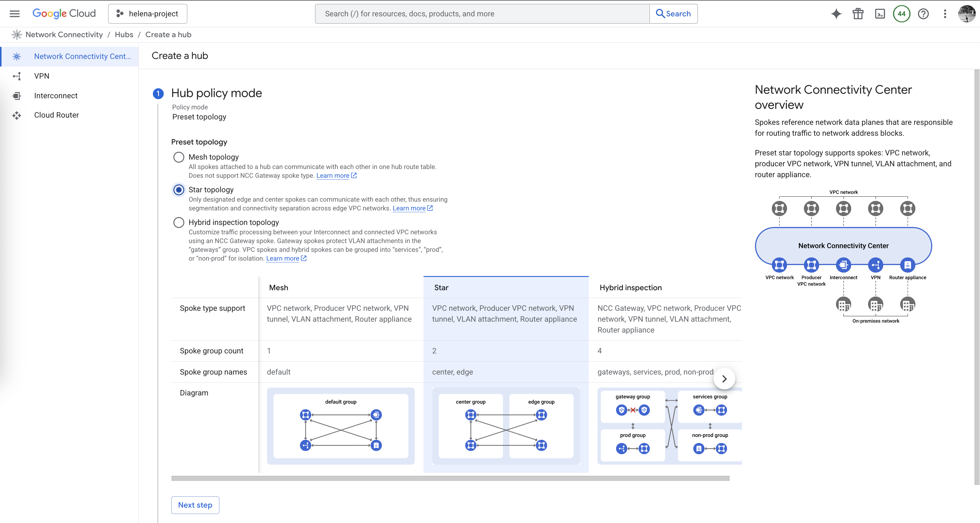Image resolution: width=980 pixels, height=523 pixels.
Task: Select the Mesh topology radio button
Action: 179,157
